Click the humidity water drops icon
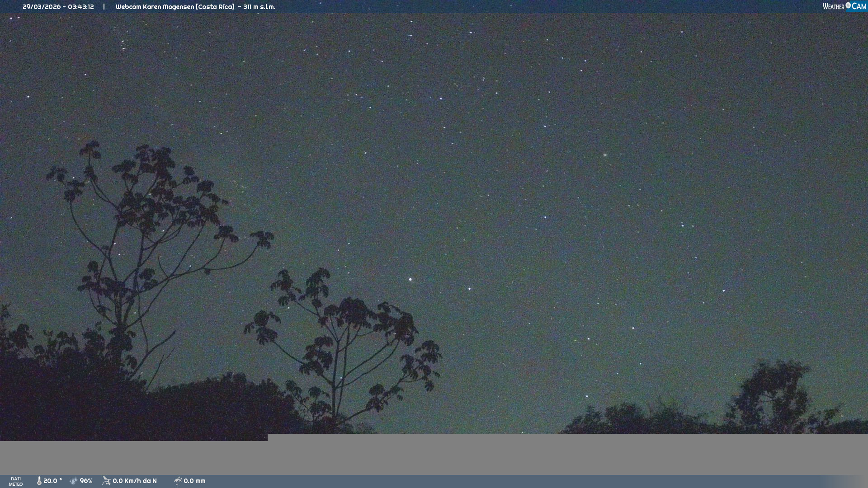Image resolution: width=868 pixels, height=488 pixels. coord(74,481)
